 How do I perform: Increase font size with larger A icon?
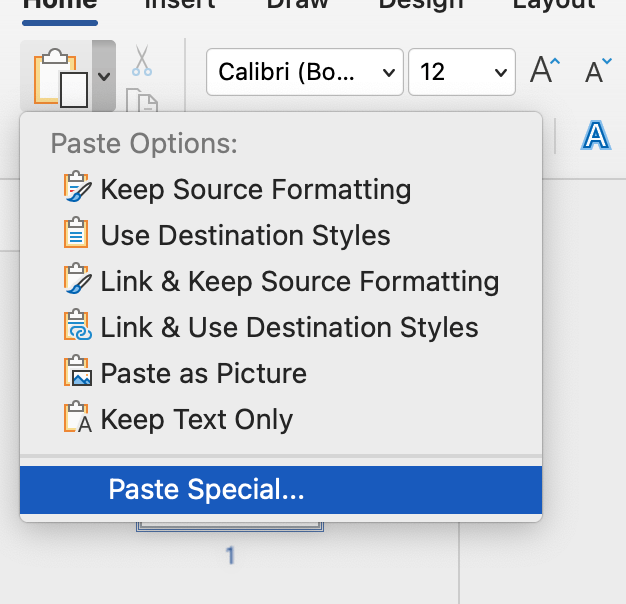coord(546,71)
